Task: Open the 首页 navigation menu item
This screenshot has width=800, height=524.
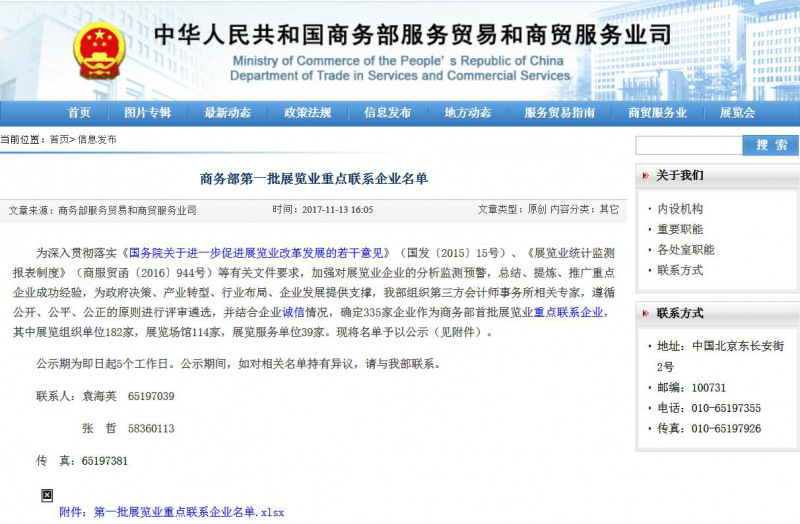Action: (79, 113)
